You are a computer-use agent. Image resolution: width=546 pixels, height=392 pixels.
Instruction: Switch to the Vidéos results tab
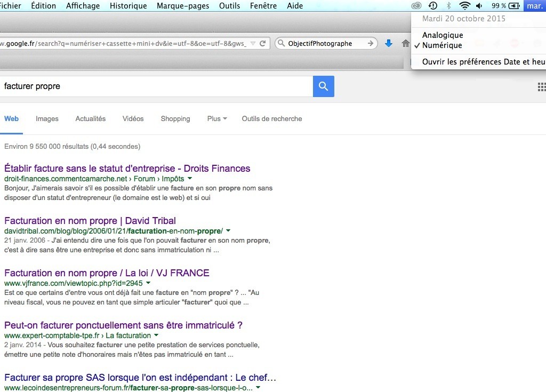(133, 119)
